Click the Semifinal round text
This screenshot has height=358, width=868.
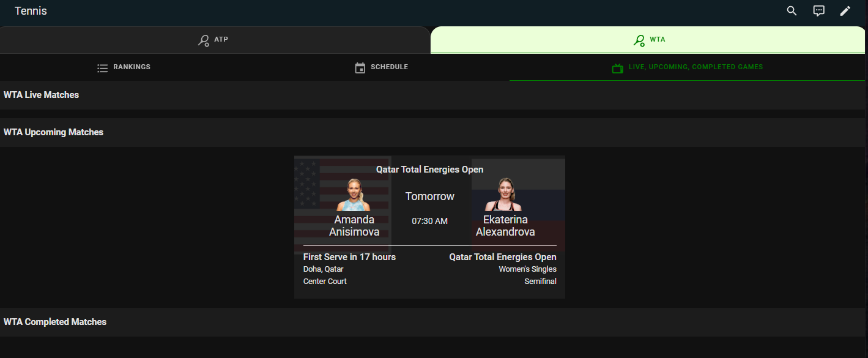(x=540, y=282)
